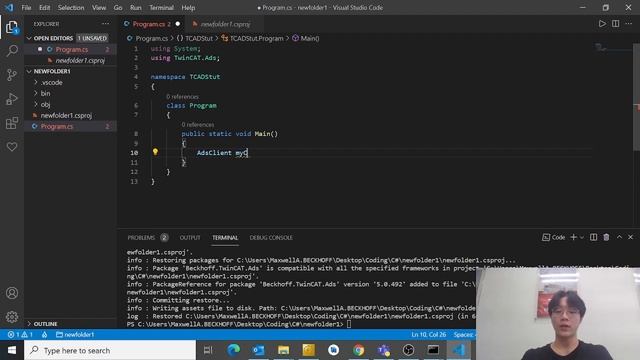Viewport: 640px width, 360px height.
Task: Open the Manage gear icon
Action: point(12,317)
